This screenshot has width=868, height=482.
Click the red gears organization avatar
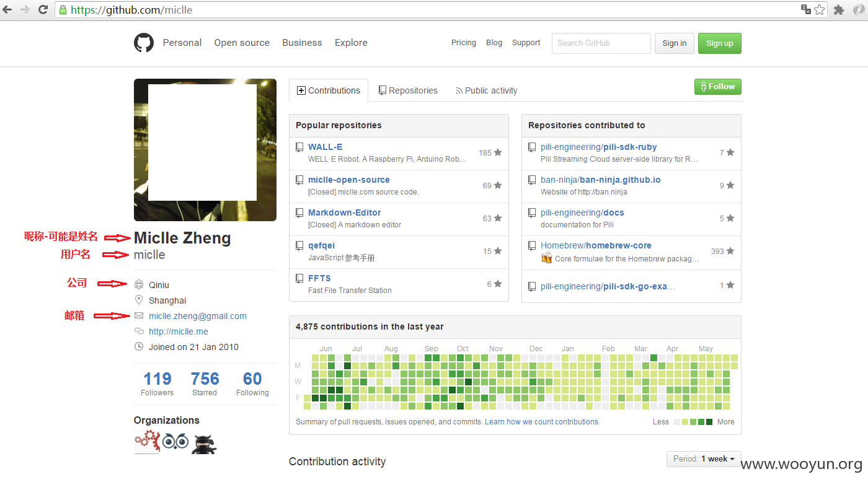[146, 443]
